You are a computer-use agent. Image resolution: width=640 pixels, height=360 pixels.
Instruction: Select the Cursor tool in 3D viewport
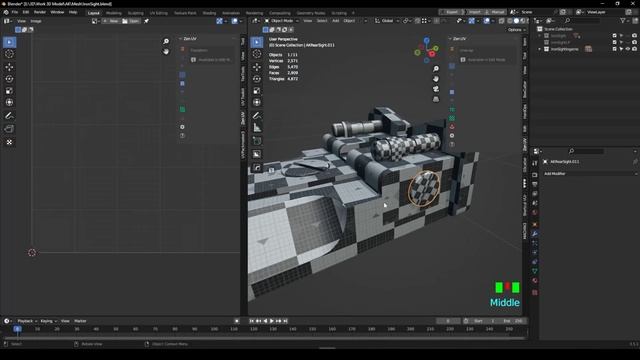click(257, 54)
